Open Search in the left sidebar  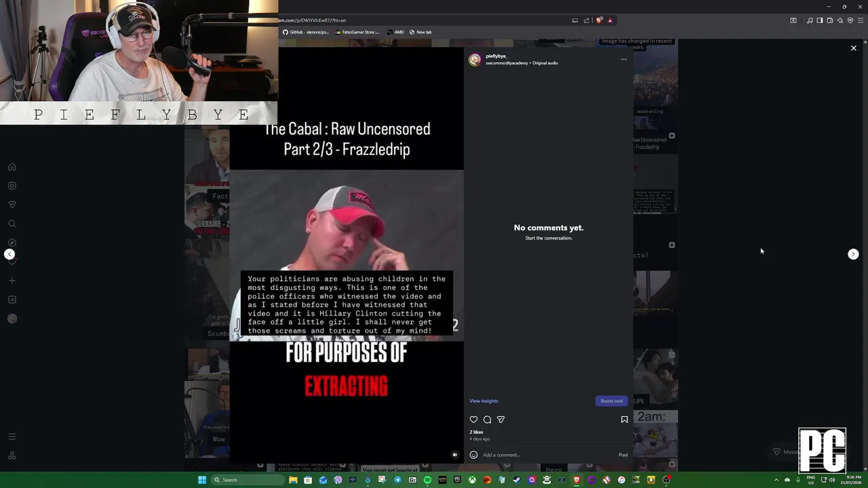tap(12, 224)
